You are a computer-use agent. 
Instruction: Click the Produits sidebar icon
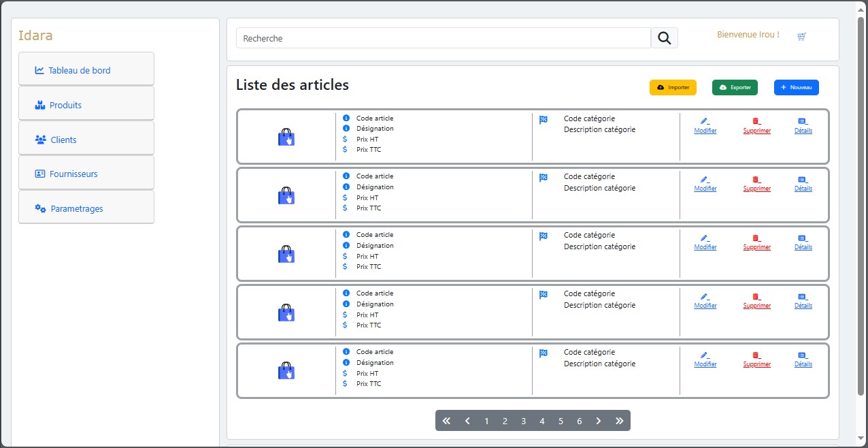(39, 105)
